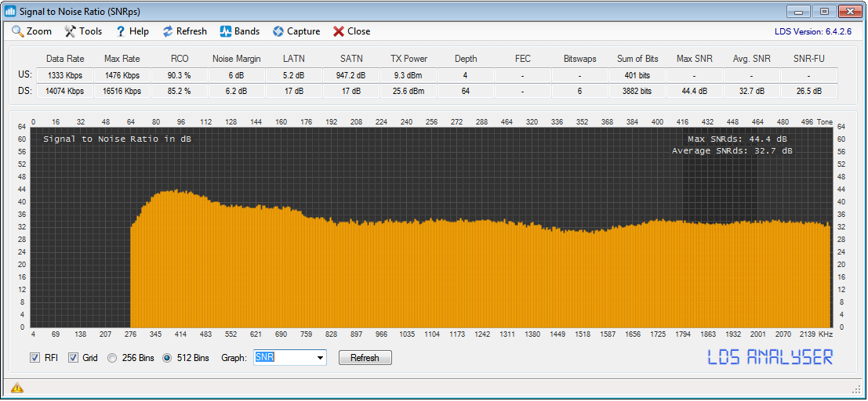The height and width of the screenshot is (401, 868).
Task: Click the red X Close toolbar icon
Action: pyautogui.click(x=338, y=31)
